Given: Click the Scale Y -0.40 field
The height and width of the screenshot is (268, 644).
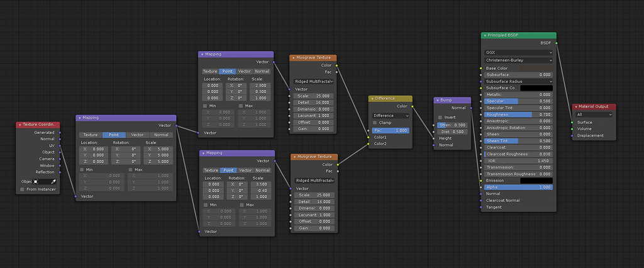Looking at the screenshot, I should [262, 191].
